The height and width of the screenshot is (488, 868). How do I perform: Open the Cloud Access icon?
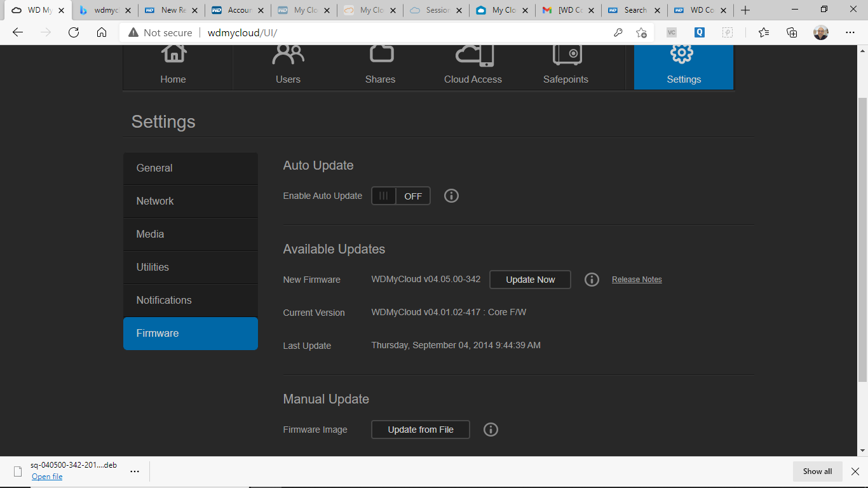pos(474,56)
